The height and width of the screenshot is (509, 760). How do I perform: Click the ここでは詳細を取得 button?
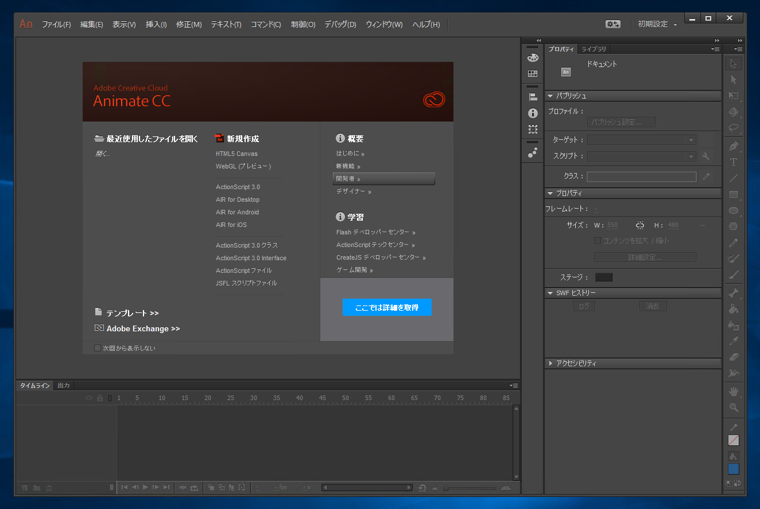pyautogui.click(x=387, y=307)
